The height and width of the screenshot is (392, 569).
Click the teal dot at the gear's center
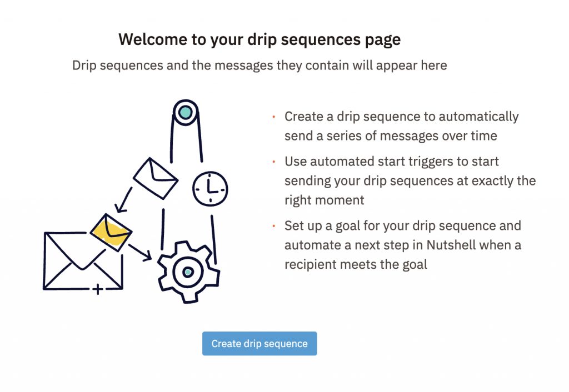coord(188,272)
